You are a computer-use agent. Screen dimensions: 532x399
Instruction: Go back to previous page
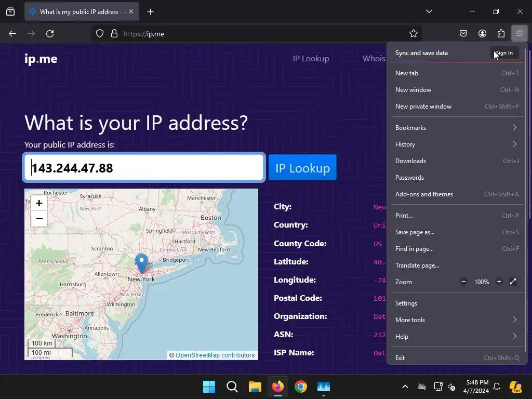coord(12,34)
